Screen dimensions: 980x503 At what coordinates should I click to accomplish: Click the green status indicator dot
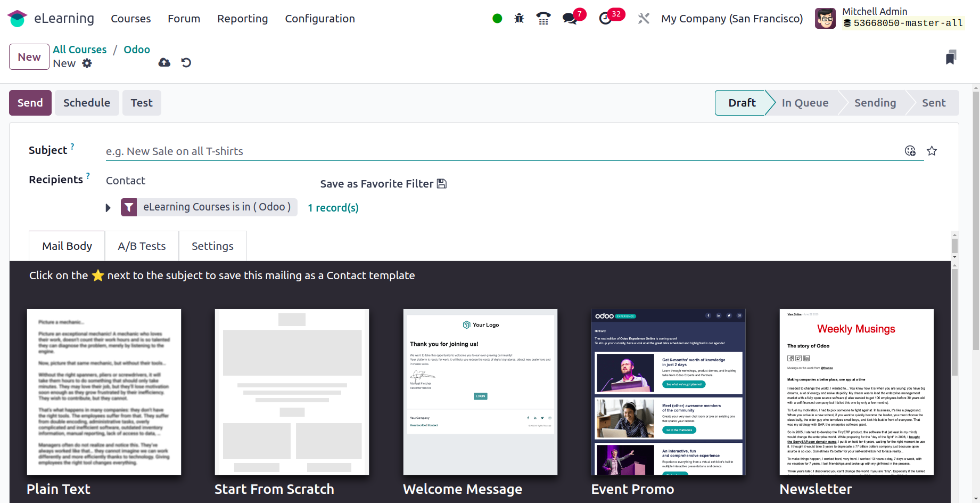pyautogui.click(x=497, y=19)
